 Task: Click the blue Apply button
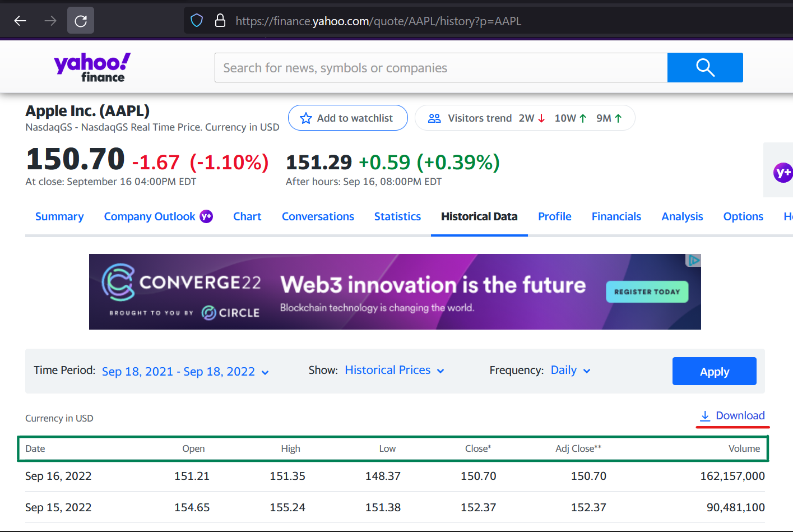[x=715, y=371]
